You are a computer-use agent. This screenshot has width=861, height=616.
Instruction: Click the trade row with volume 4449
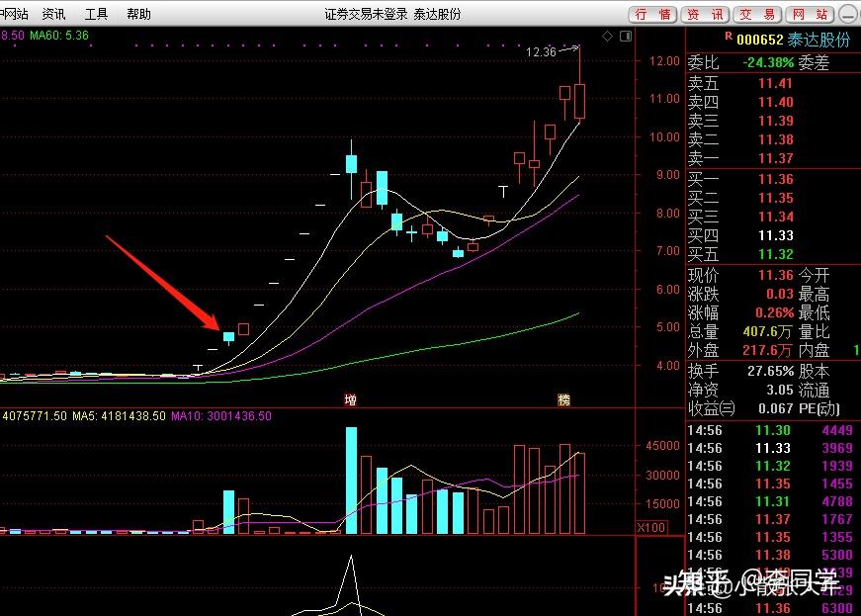771,430
